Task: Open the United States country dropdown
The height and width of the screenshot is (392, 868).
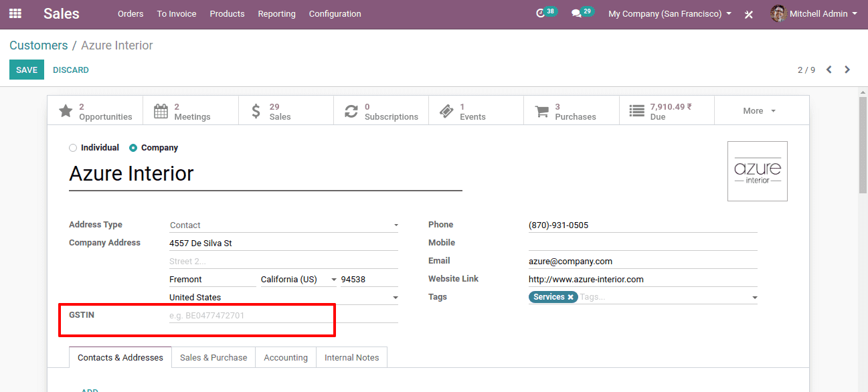Action: coord(284,298)
